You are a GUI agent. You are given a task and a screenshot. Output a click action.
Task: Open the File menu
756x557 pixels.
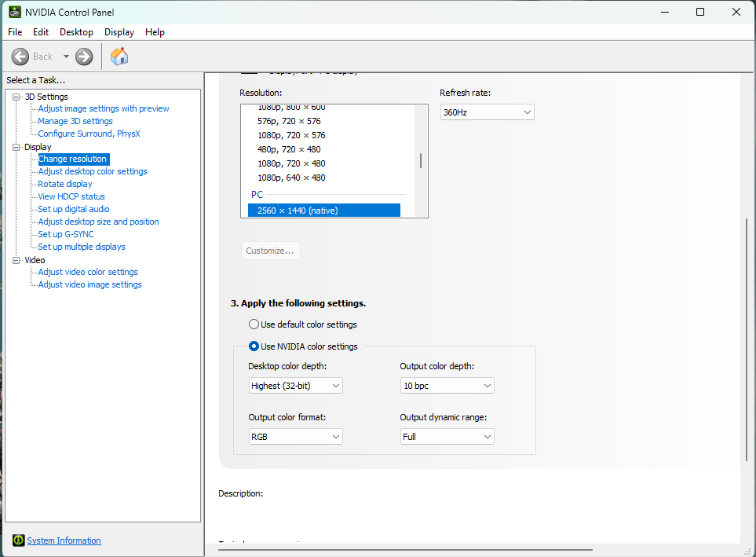click(15, 32)
